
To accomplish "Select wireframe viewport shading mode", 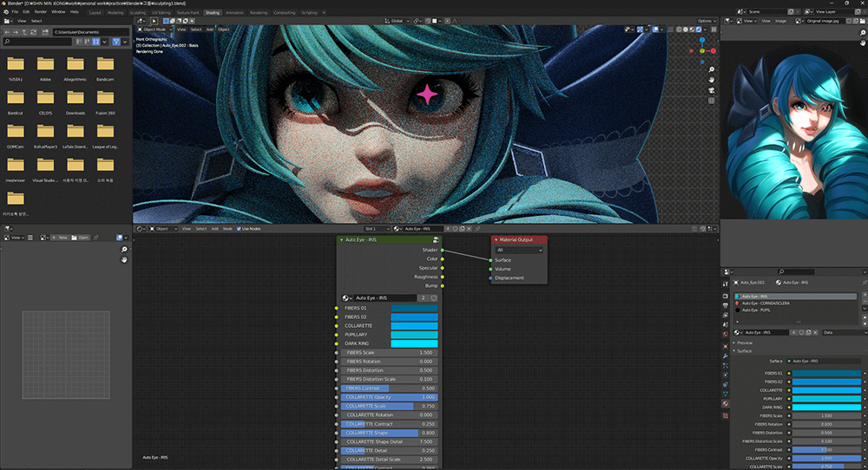I will click(x=679, y=29).
